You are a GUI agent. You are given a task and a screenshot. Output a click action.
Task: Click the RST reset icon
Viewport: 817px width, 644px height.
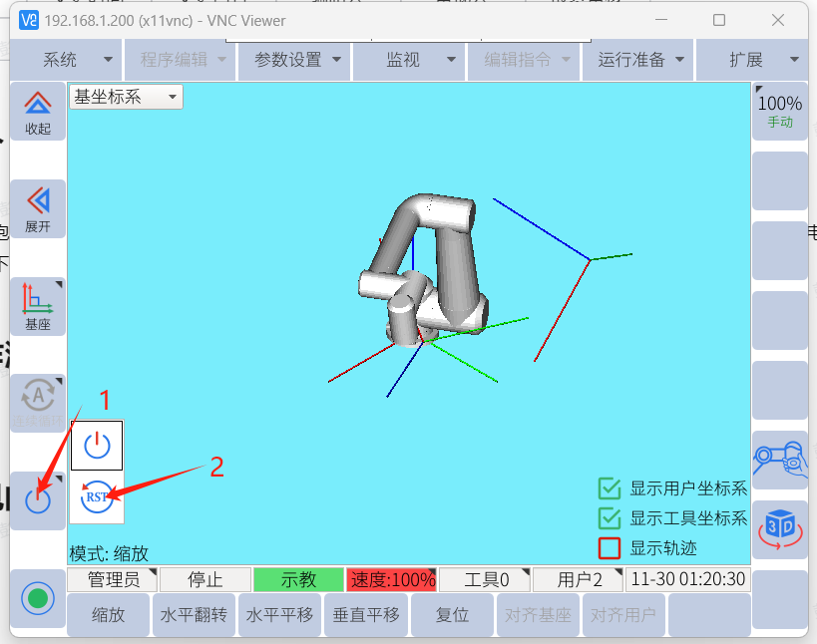pyautogui.click(x=97, y=495)
